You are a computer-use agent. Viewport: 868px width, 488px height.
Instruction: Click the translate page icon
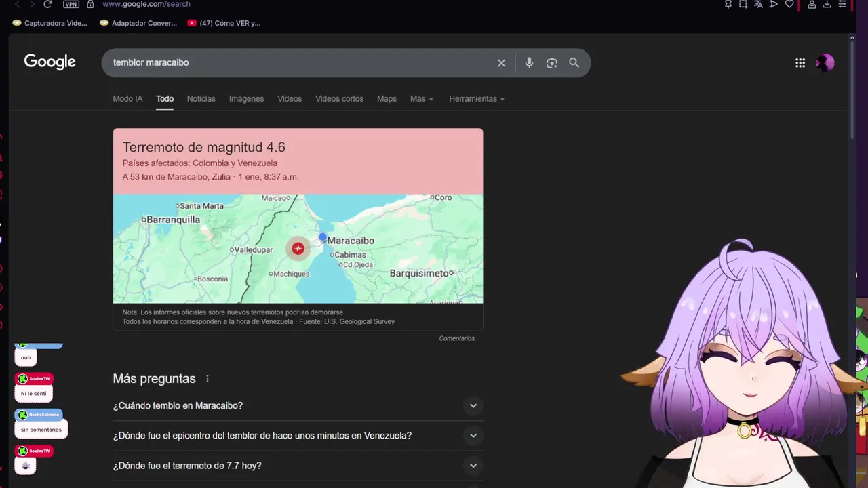coord(759,4)
